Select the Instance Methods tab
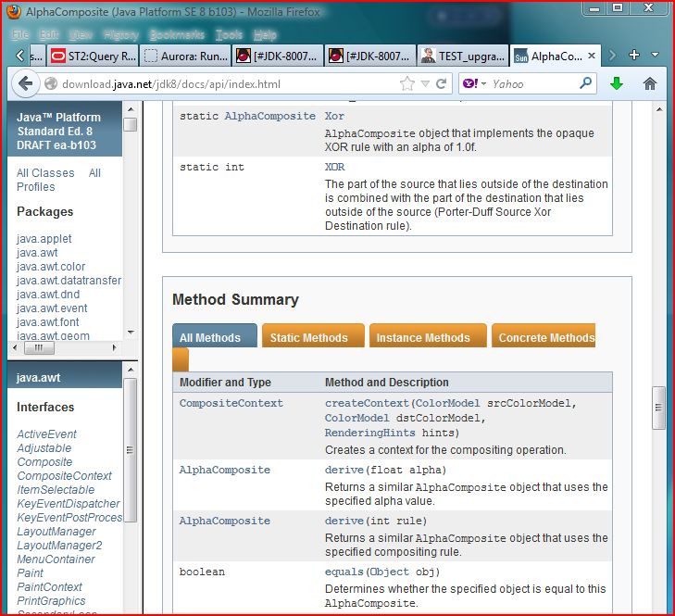Screen dimensions: 675x616 point(423,338)
